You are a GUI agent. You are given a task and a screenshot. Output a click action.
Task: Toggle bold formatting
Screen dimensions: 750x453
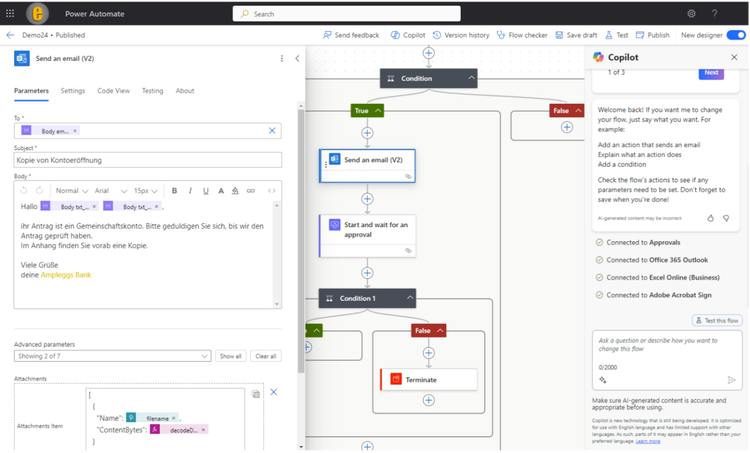click(175, 190)
